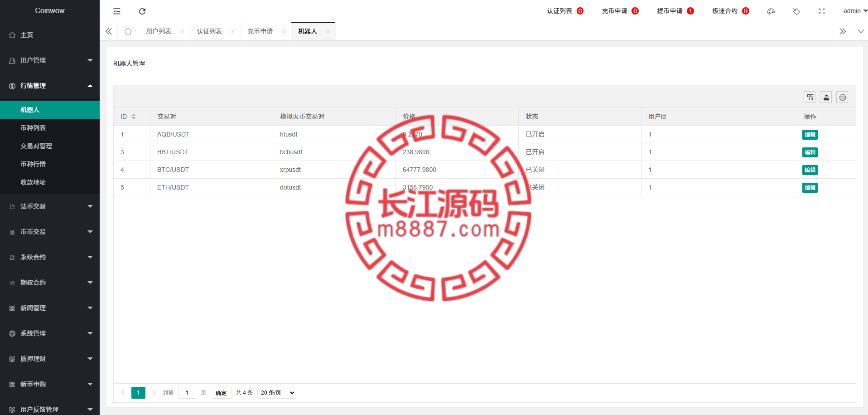This screenshot has width=868, height=415.
Task: Switch to the 认证列表 tab
Action: tap(209, 31)
